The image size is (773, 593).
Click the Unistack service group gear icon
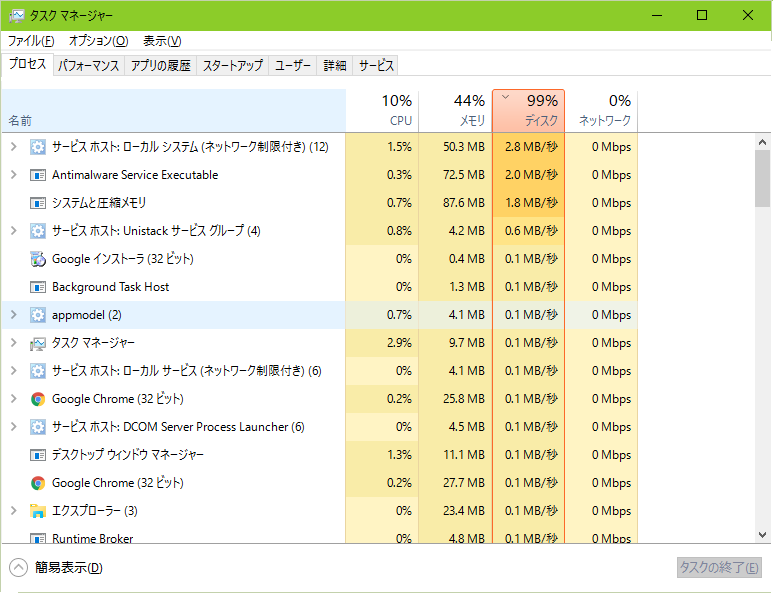38,231
